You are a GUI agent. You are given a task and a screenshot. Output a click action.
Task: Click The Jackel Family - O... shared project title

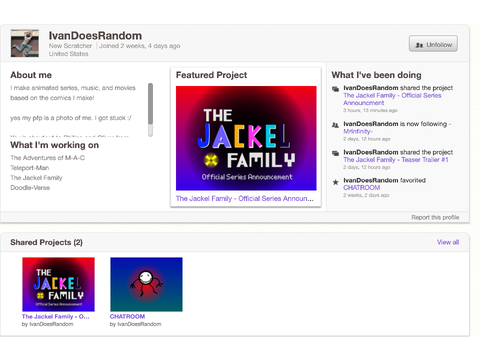(56, 316)
